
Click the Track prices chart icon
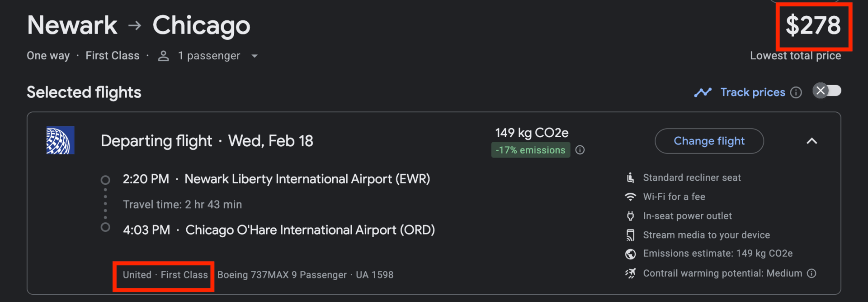(x=703, y=92)
